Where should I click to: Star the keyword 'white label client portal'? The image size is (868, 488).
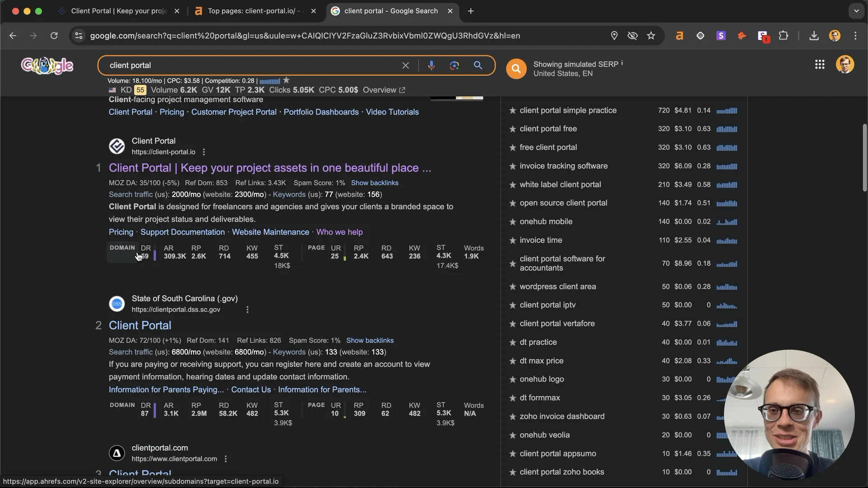(x=513, y=185)
